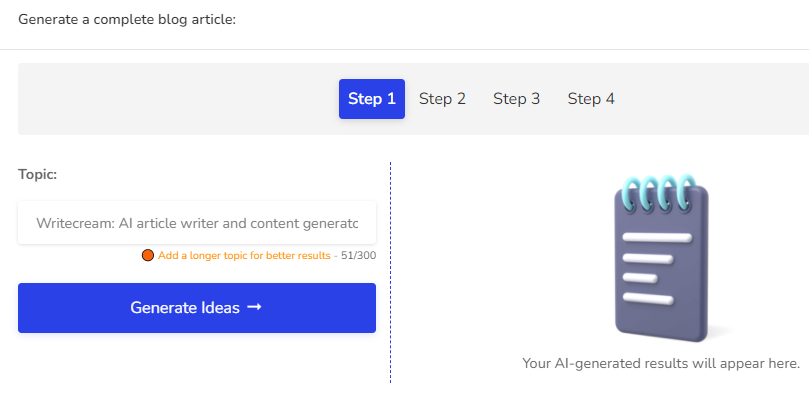This screenshot has height=407, width=809.
Task: Click the arrow icon inside Generate Ideas
Action: click(254, 307)
